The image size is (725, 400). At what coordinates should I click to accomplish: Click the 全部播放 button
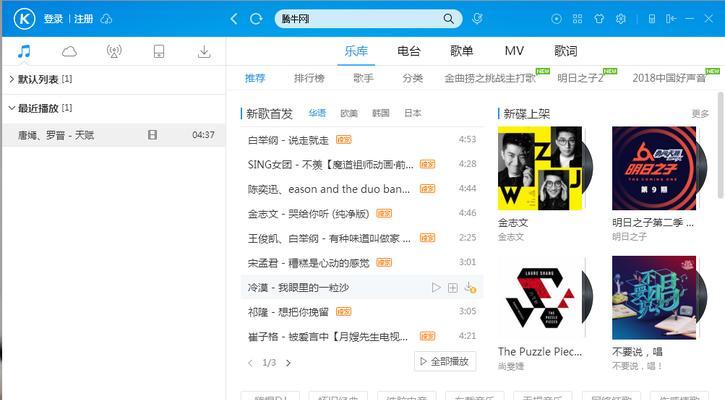445,362
